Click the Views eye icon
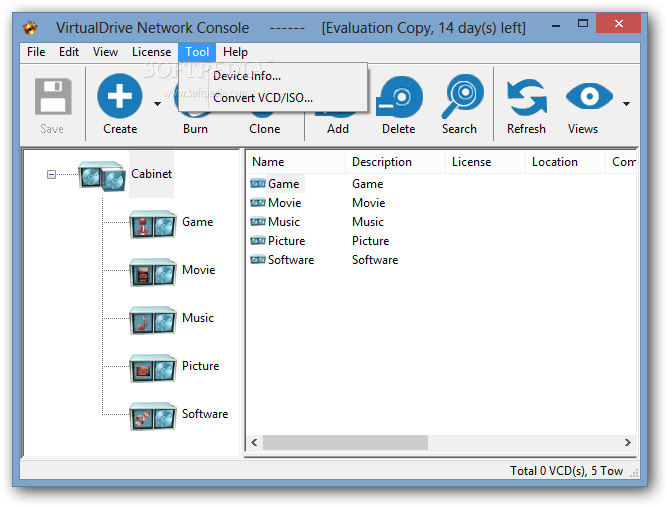 pos(589,96)
